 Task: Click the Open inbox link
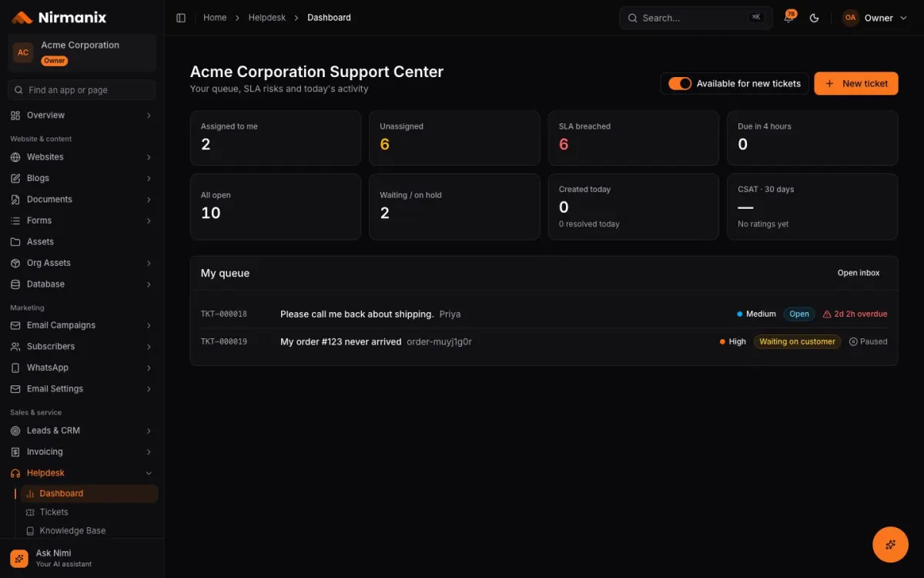pos(859,273)
